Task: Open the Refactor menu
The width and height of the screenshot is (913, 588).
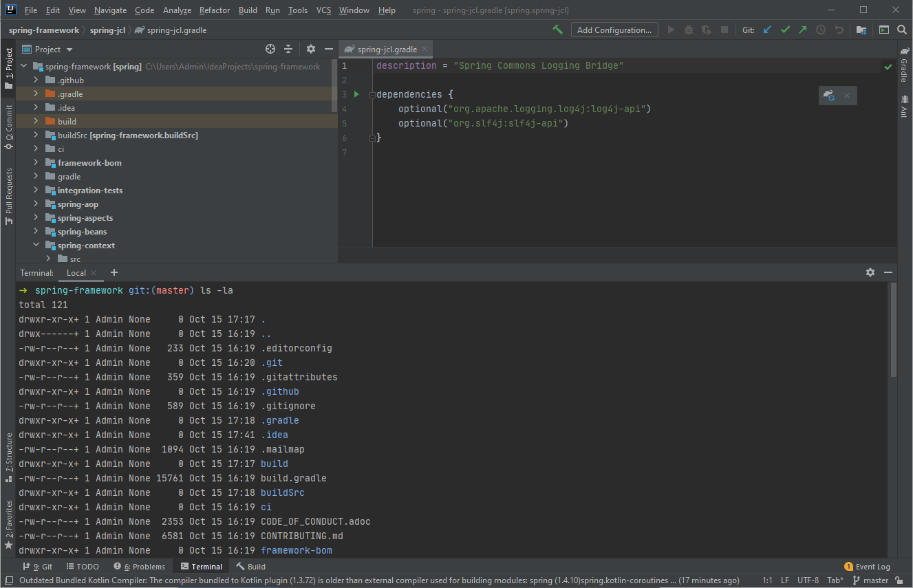Action: pos(214,10)
